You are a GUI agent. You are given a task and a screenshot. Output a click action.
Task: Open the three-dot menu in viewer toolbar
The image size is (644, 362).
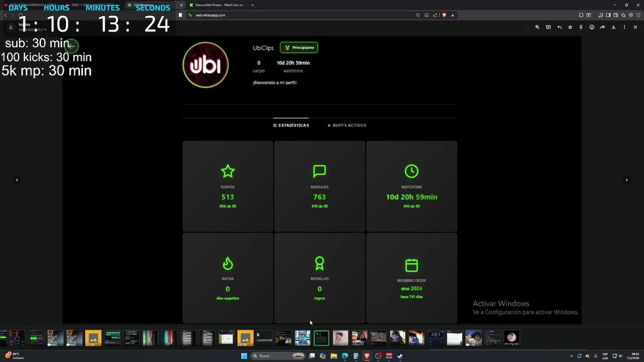click(x=624, y=27)
